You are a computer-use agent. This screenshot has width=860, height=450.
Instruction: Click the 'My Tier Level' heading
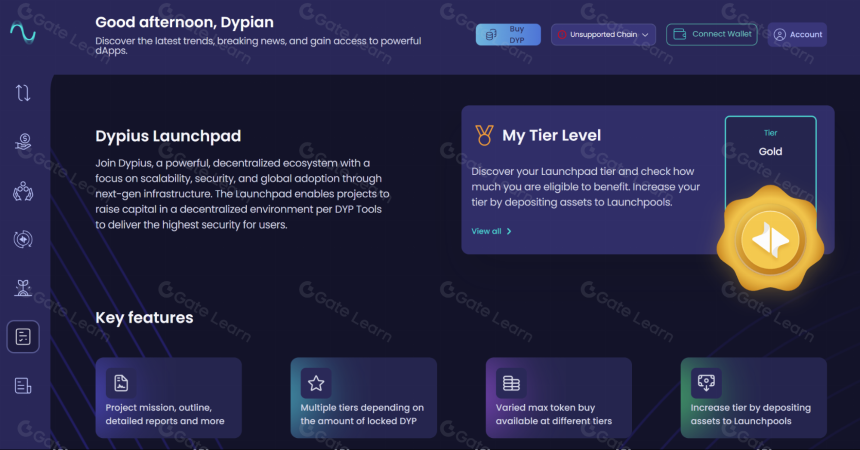tap(552, 136)
